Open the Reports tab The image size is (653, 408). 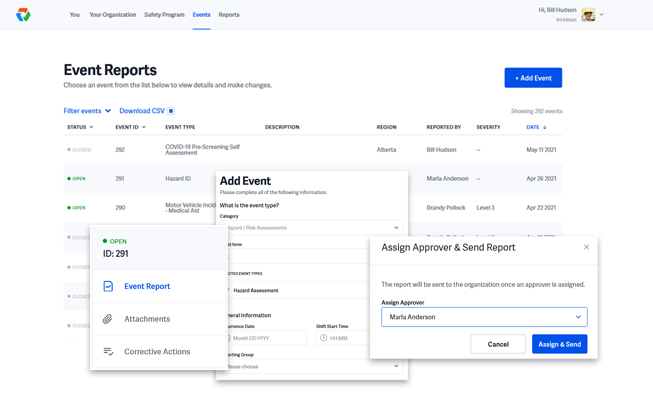point(229,15)
